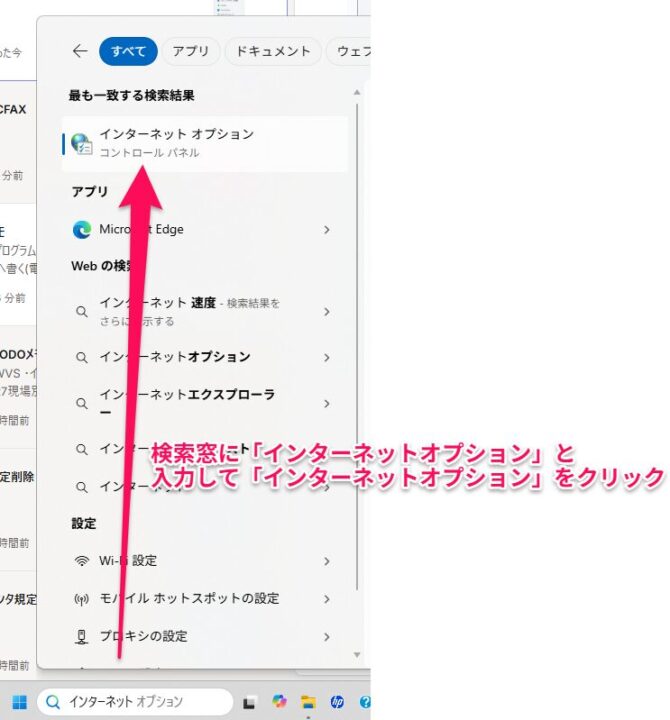670x720 pixels.
Task: Click the Internet Options control panel icon
Action: coord(82,143)
